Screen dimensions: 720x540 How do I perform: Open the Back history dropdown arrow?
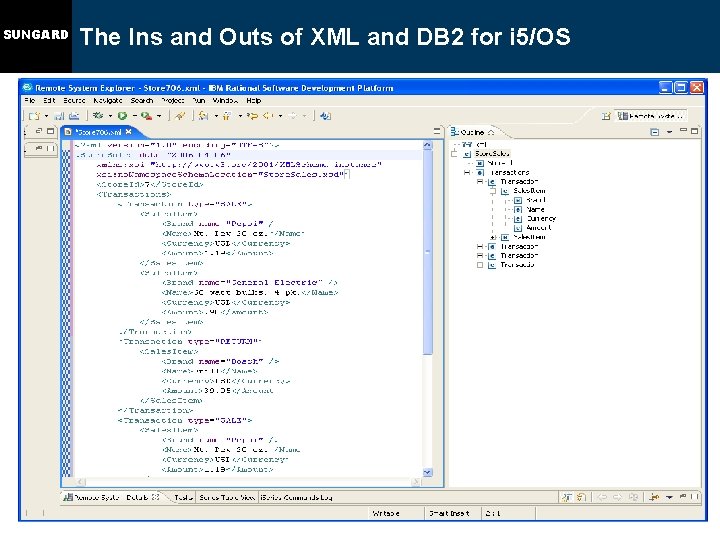coord(280,117)
